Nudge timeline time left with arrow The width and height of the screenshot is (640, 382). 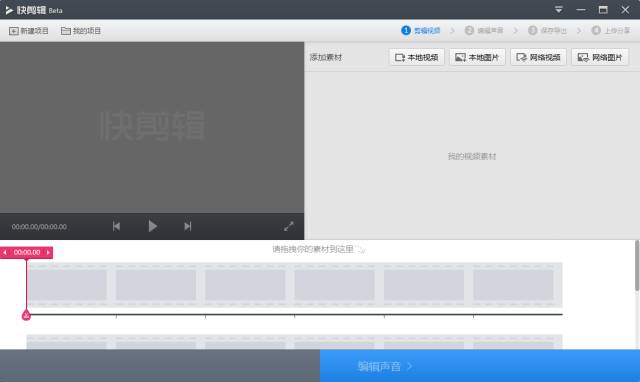click(x=5, y=253)
